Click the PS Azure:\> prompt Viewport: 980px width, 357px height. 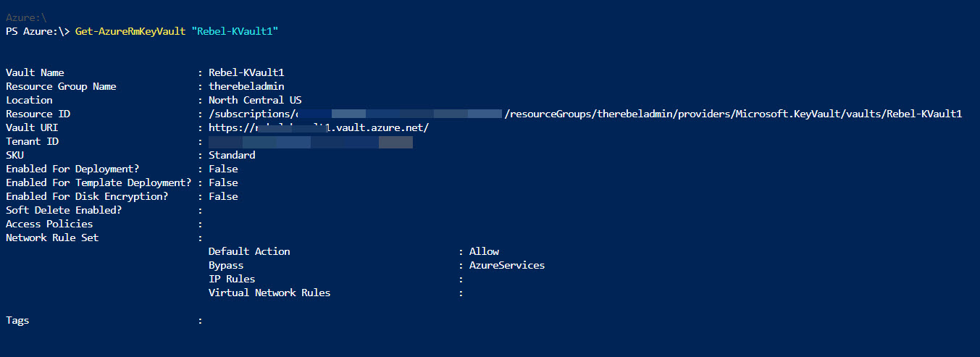[38, 32]
